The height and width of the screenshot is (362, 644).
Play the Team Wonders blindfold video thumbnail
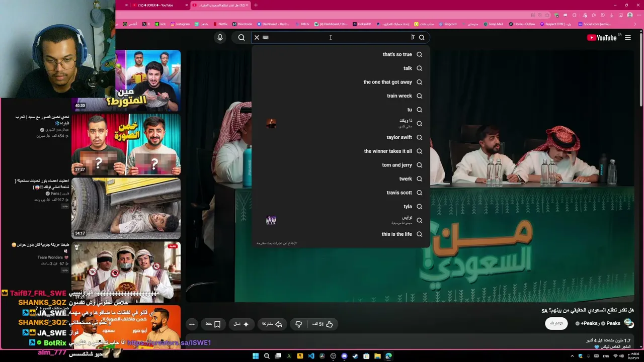(126, 271)
